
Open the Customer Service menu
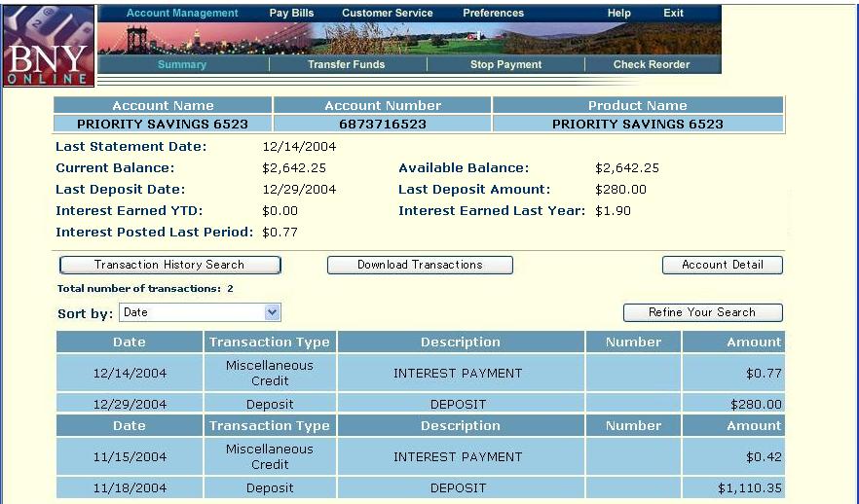point(387,14)
